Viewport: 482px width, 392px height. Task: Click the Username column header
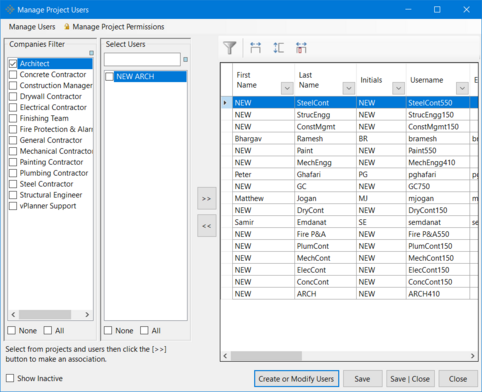tap(438, 80)
